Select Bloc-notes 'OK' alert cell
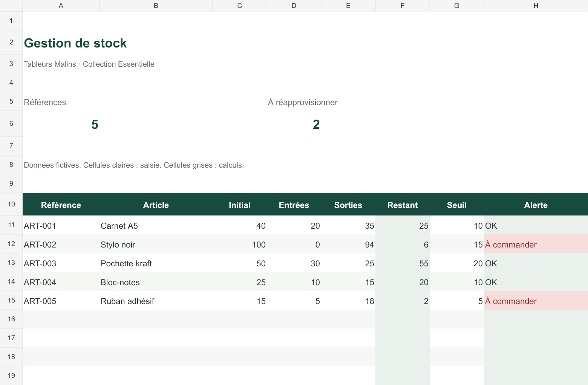Viewport: 588px width, 385px height. click(x=536, y=282)
